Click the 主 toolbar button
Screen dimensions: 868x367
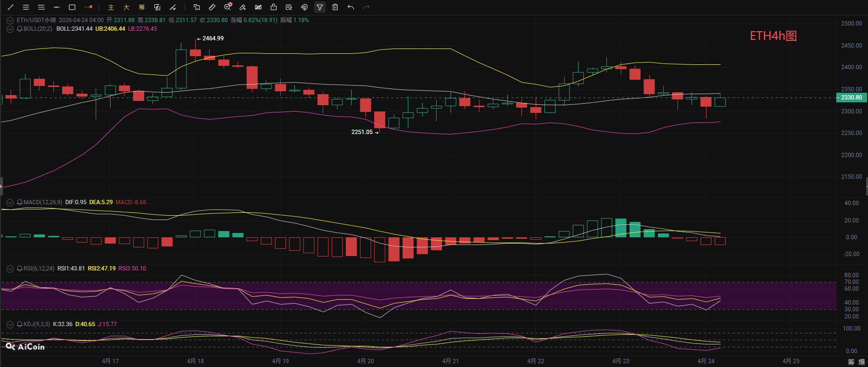111,7
